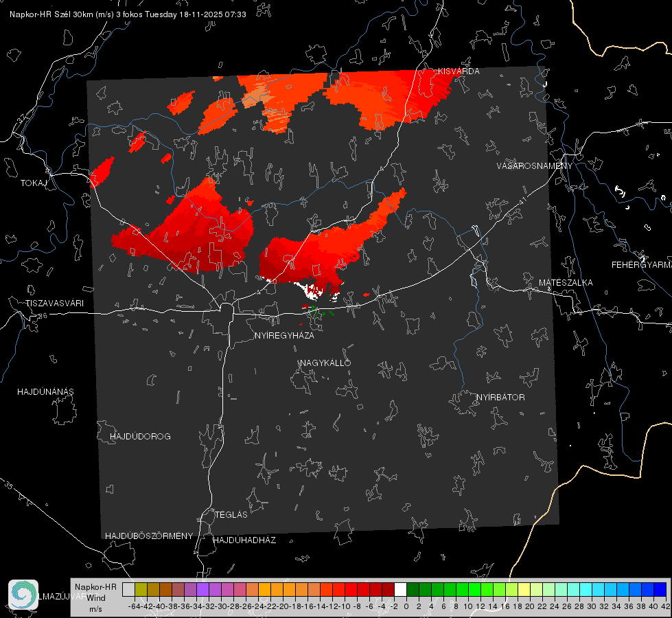Select the TISZAVASVÁRI city label

[54, 304]
